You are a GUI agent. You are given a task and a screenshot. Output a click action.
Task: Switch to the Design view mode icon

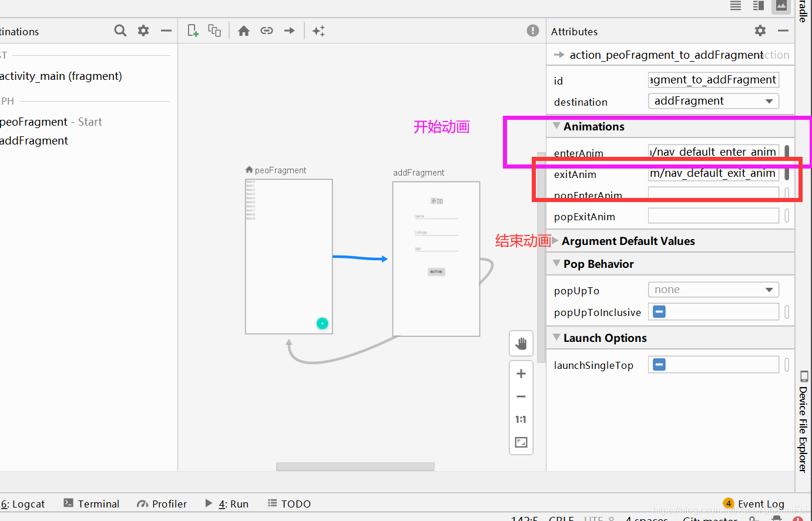pyautogui.click(x=781, y=6)
